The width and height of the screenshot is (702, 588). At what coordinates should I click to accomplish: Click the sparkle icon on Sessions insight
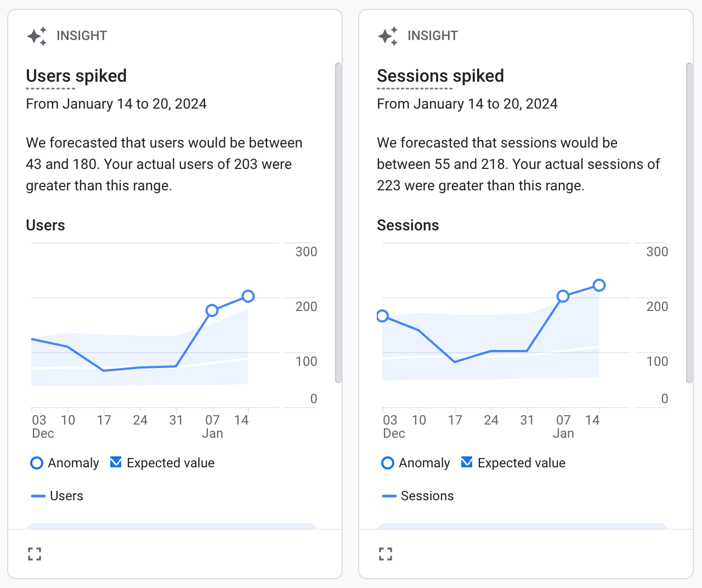[388, 36]
